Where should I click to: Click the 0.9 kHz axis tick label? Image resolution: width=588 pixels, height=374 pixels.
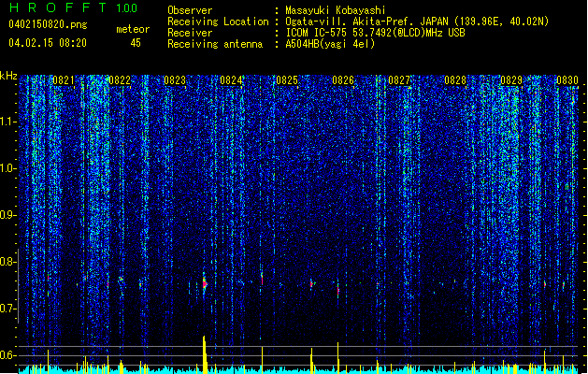tap(8, 215)
